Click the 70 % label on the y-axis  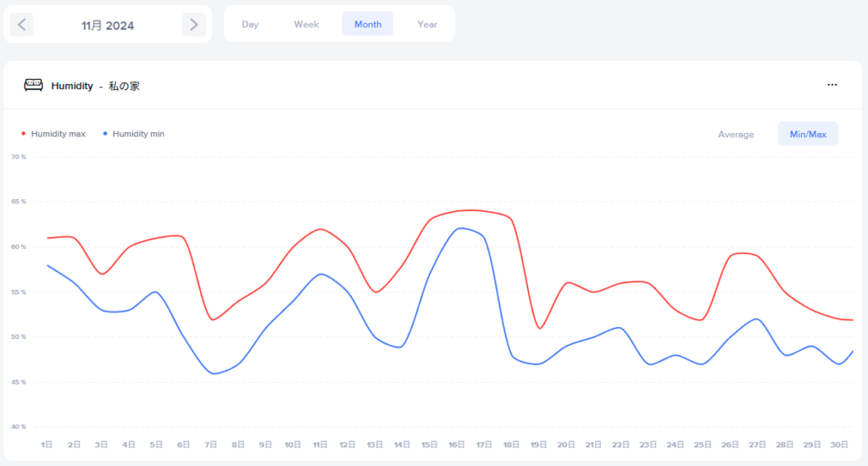pyautogui.click(x=18, y=157)
